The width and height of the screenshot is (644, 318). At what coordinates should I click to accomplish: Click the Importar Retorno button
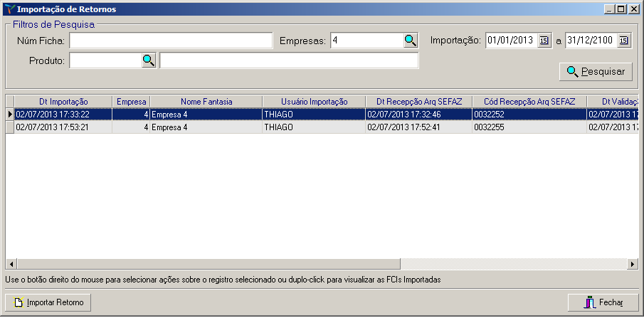[48, 302]
